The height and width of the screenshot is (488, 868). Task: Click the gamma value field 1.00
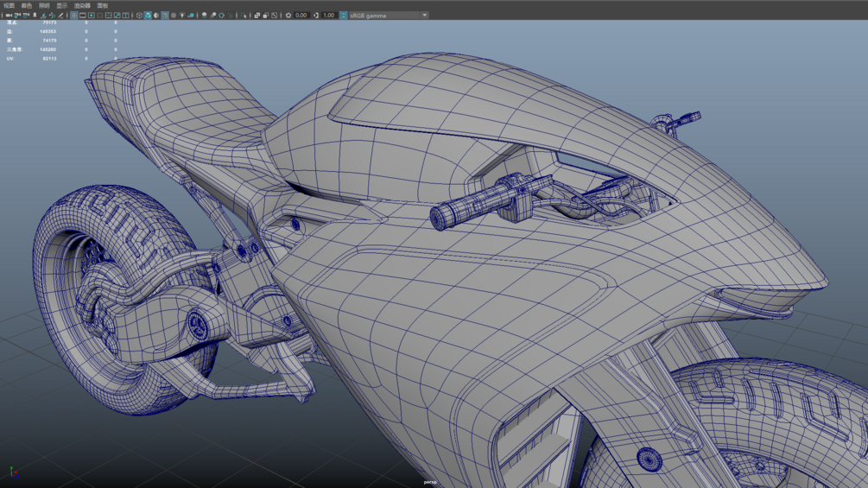coord(329,16)
